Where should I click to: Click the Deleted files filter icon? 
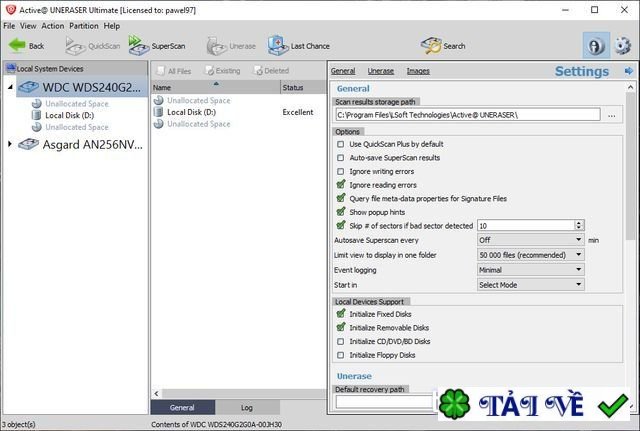(x=258, y=71)
